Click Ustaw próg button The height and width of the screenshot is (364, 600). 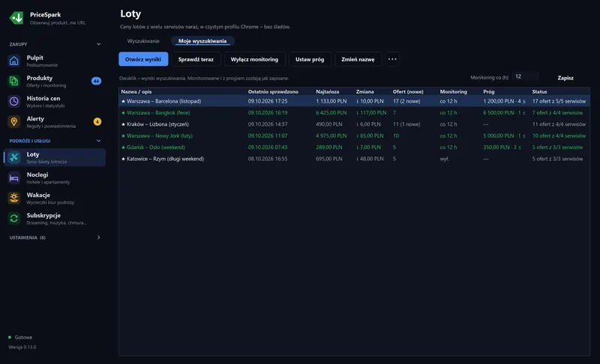(x=310, y=59)
